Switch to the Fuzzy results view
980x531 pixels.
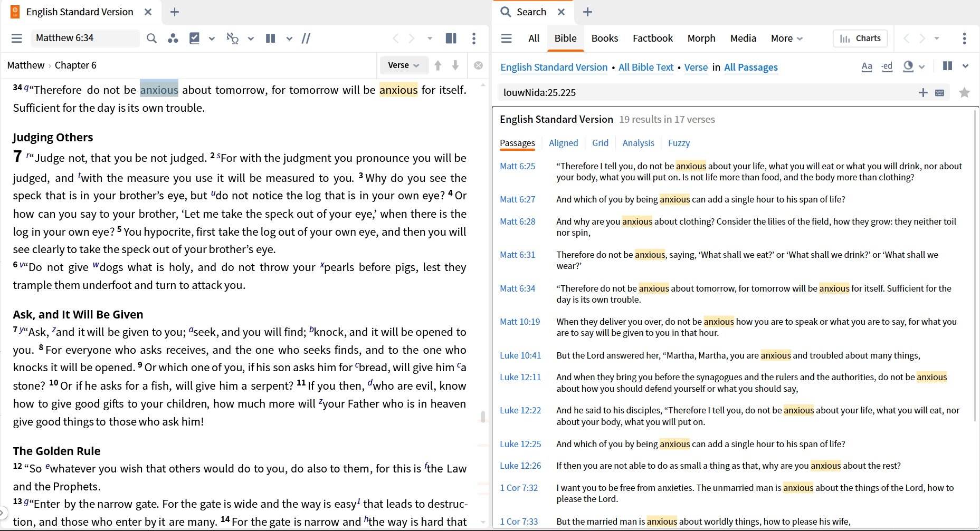coord(679,143)
